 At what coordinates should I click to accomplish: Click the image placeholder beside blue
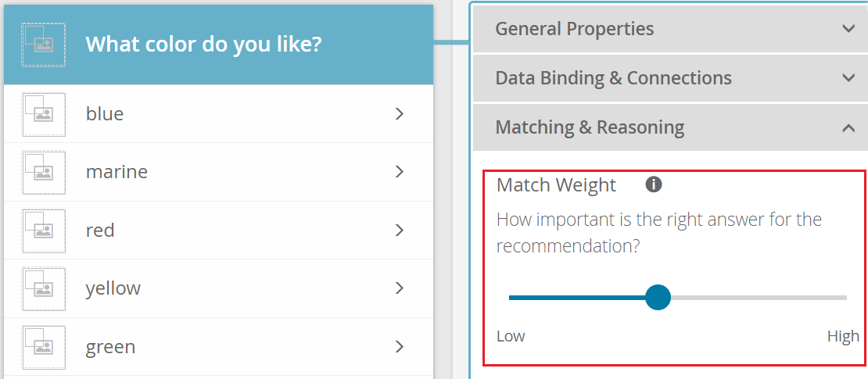[x=44, y=114]
